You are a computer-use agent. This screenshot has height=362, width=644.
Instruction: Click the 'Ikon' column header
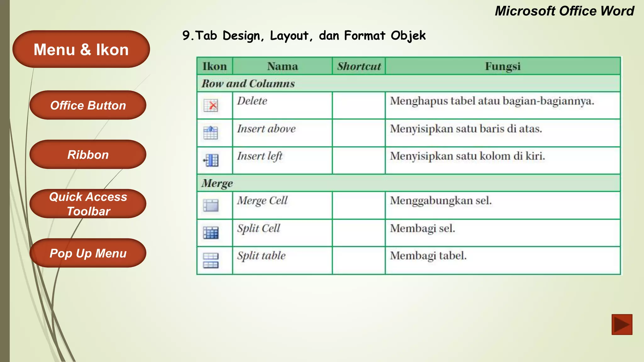tap(215, 66)
